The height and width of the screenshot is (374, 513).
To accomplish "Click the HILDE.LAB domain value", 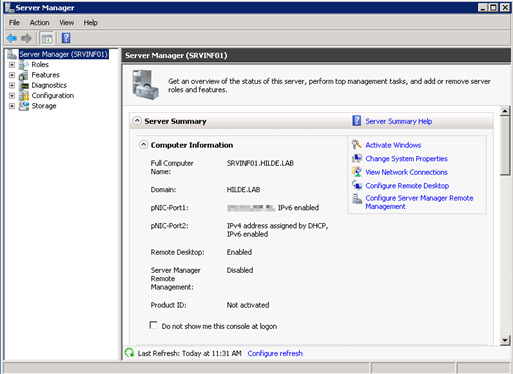I will 243,190.
